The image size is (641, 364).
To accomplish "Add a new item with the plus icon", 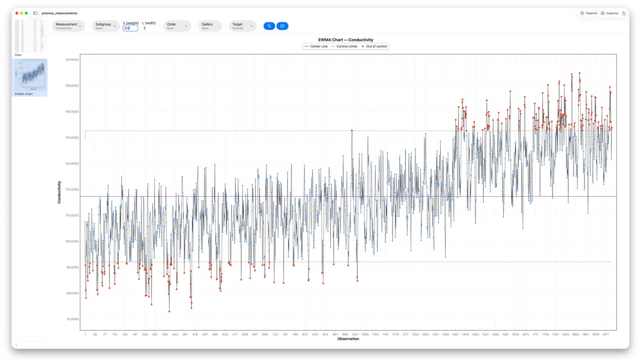I will coord(16,345).
